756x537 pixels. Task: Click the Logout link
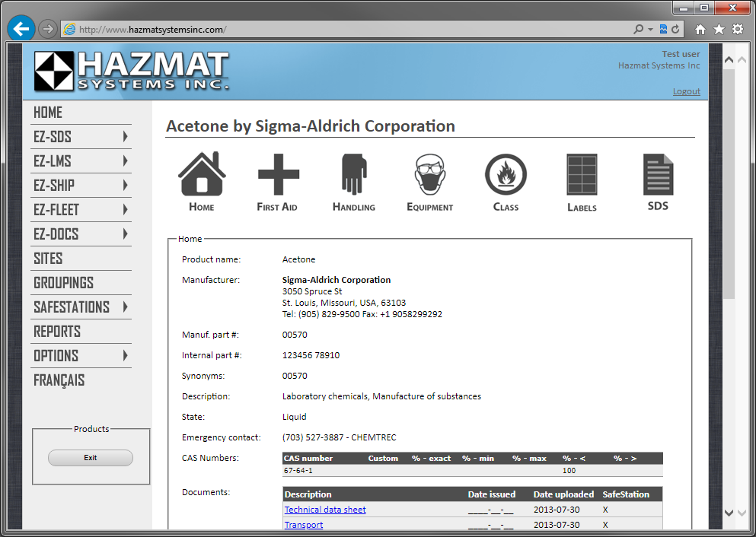[686, 91]
